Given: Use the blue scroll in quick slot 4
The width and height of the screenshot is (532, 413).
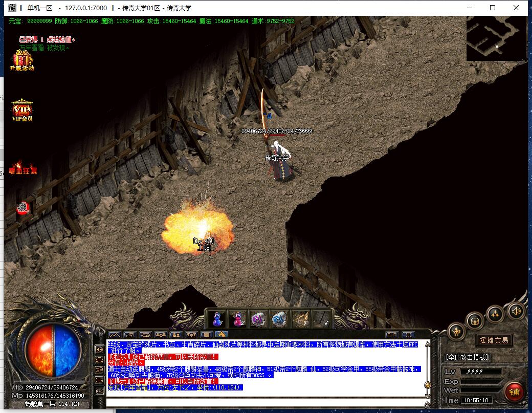Looking at the screenshot, I should [279, 319].
